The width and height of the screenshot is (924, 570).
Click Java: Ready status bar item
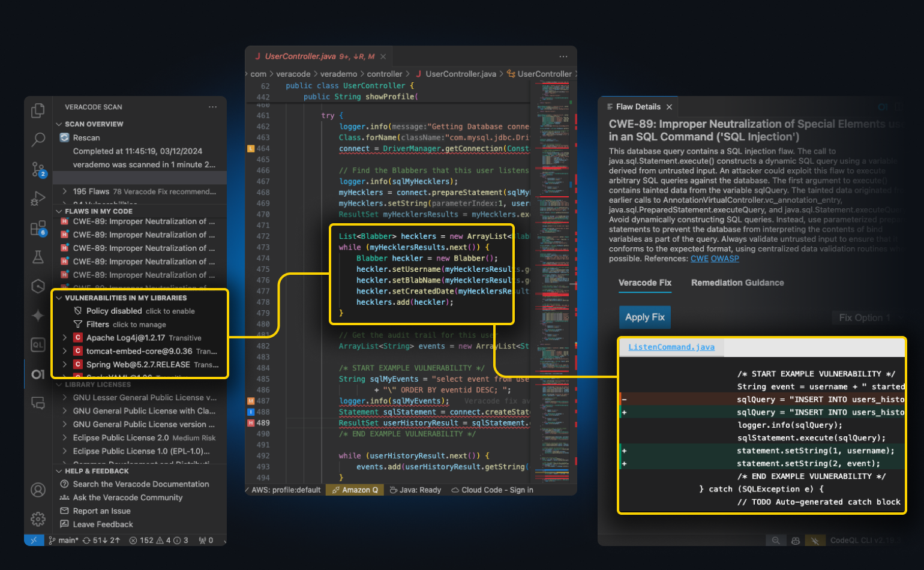416,490
